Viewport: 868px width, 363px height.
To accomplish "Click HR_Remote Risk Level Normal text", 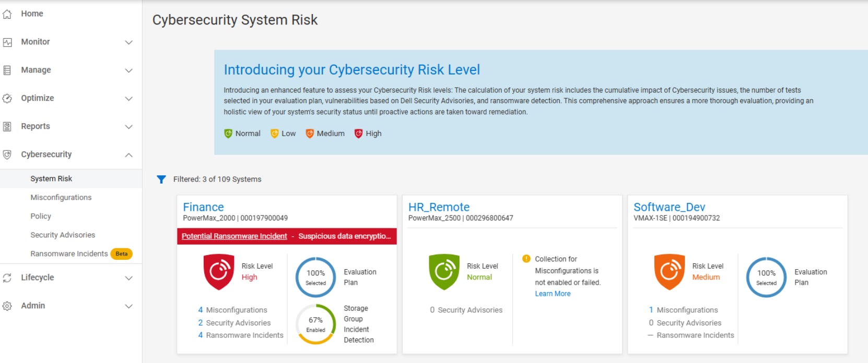I will [483, 272].
